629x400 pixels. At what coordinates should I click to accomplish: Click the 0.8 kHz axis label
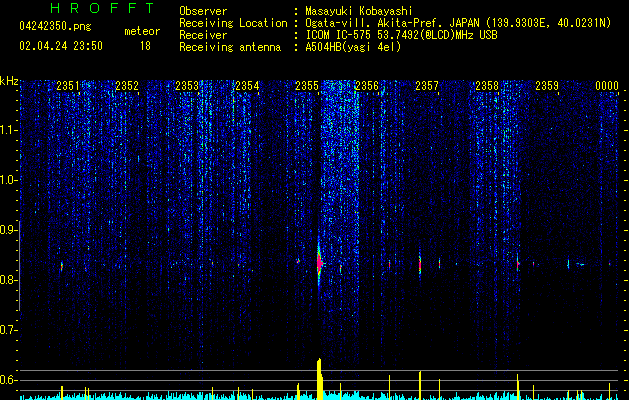click(8, 280)
